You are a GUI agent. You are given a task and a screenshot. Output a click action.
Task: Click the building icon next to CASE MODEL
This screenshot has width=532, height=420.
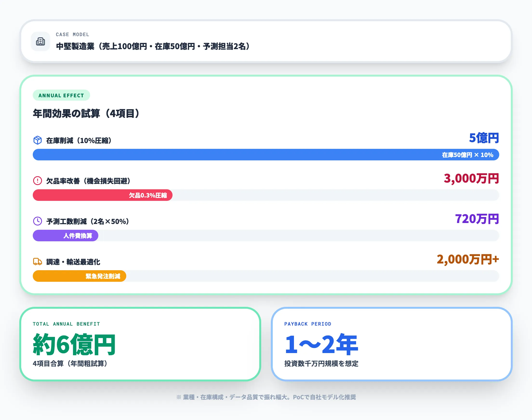[40, 41]
